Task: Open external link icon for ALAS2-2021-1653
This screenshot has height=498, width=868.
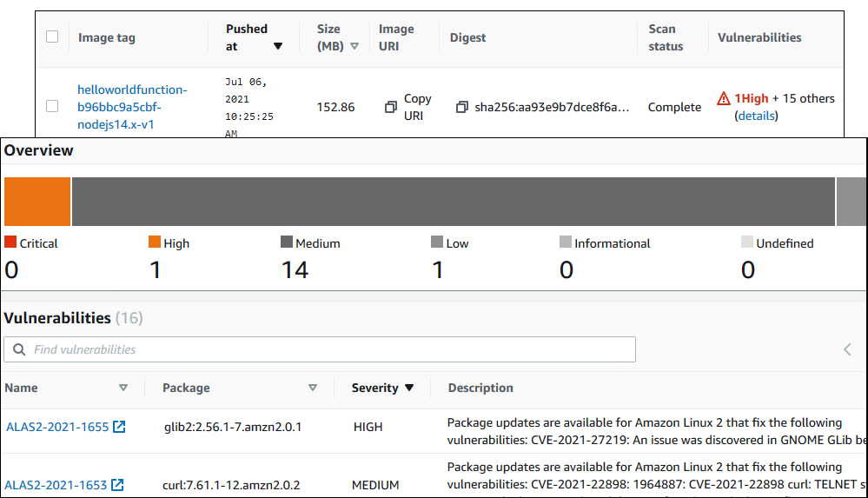Action: click(117, 485)
